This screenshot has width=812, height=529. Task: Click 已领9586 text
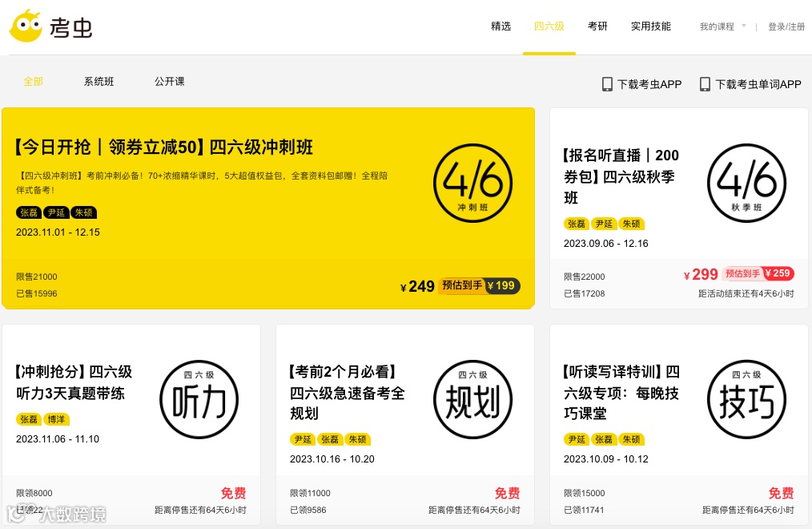coord(308,510)
